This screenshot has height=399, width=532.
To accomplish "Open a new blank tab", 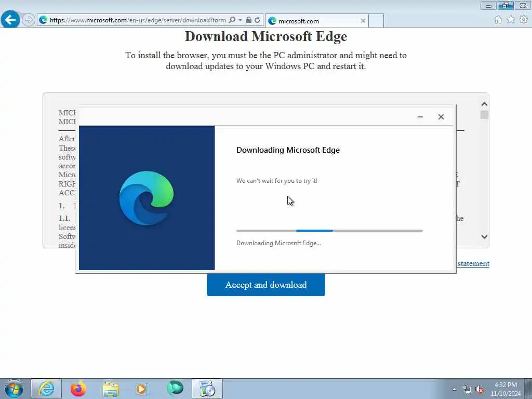I will 376,21.
